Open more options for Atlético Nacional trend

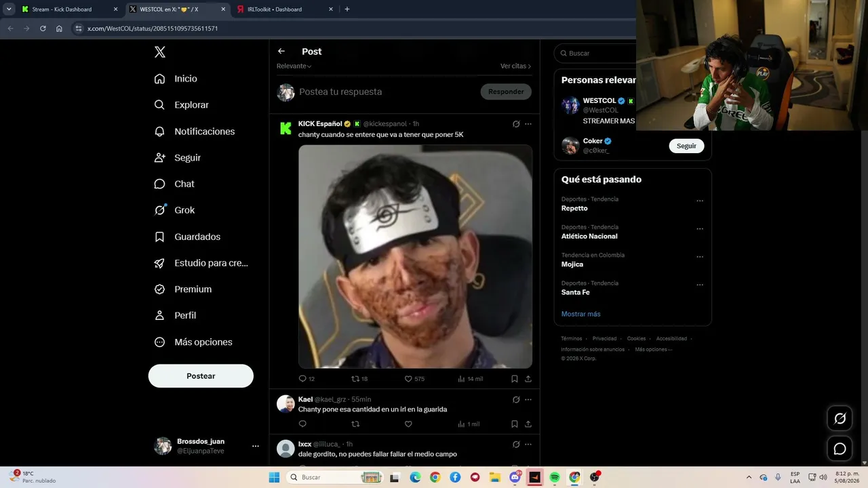(x=700, y=229)
